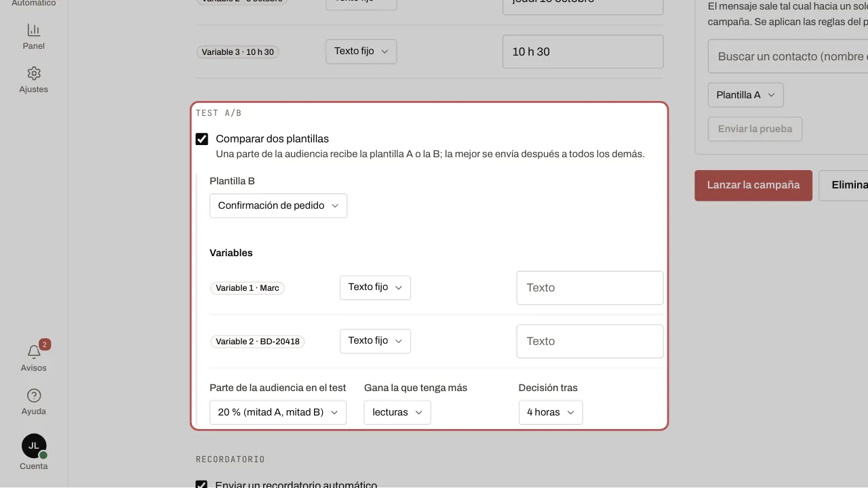Screen dimensions: 868x488
Task: Click the Plantilla B field label
Action: click(x=233, y=181)
